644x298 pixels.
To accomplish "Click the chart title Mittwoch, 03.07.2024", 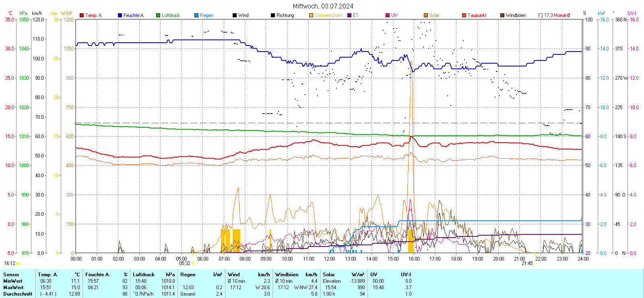I will coord(323,6).
